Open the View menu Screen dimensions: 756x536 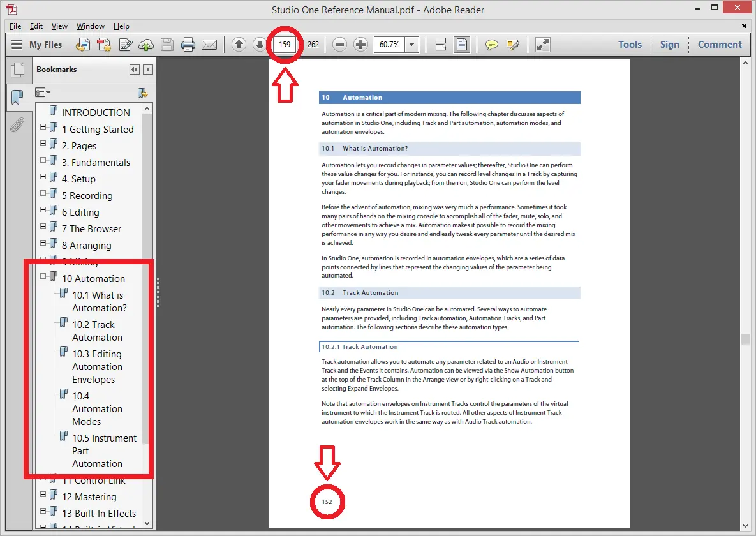click(x=59, y=26)
